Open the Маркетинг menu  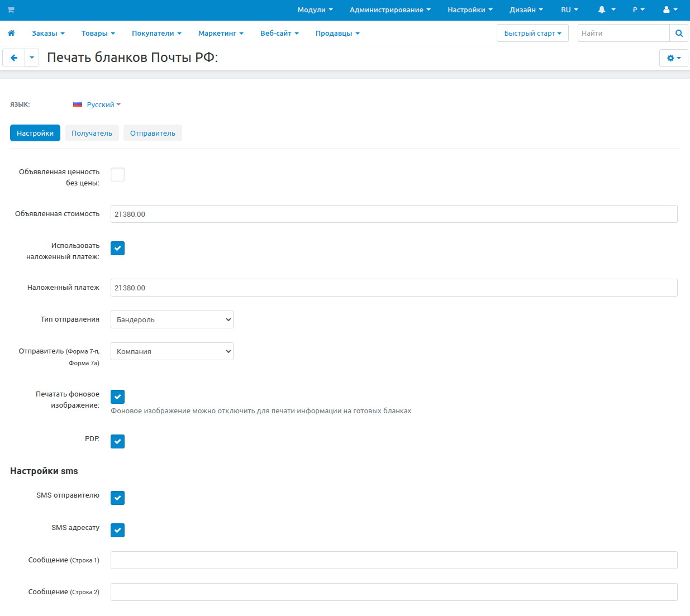(x=221, y=34)
